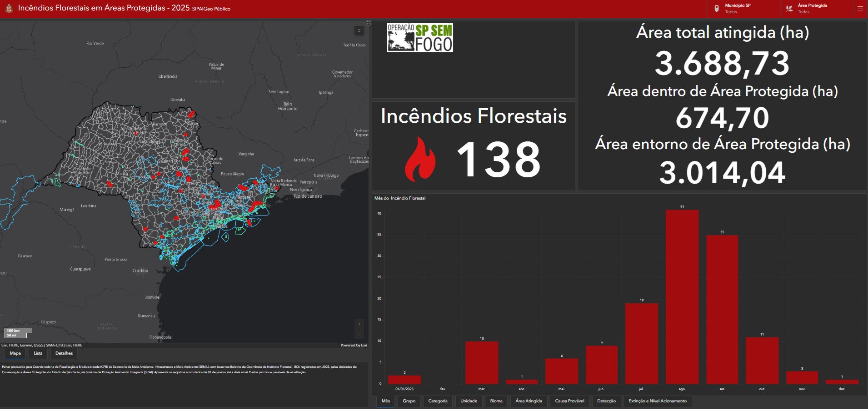Select the Mês chart tab
The image size is (868, 411).
click(x=386, y=401)
